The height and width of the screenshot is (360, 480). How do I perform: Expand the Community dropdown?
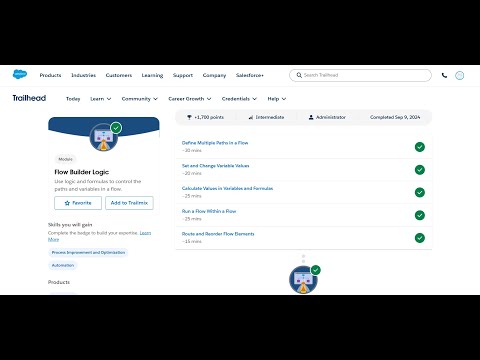[x=140, y=99]
